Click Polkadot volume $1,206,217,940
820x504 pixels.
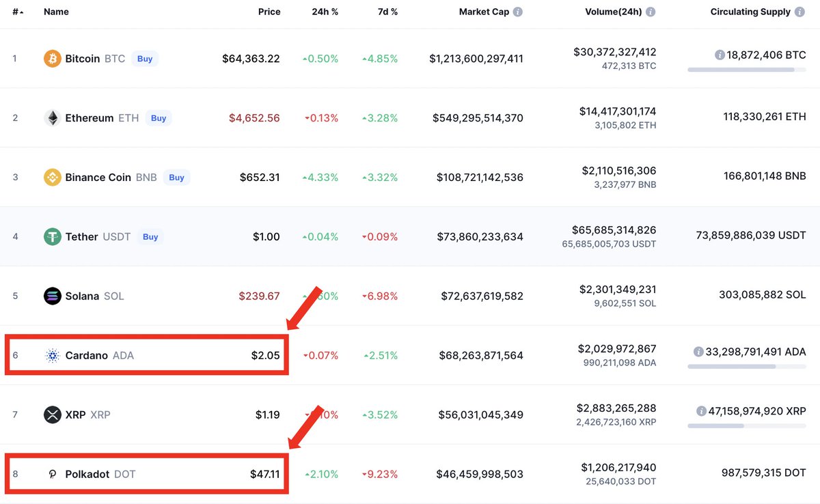pos(618,468)
